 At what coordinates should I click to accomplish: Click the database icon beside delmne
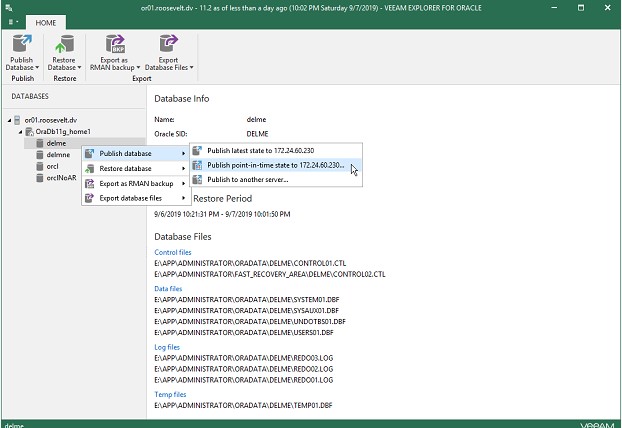coord(40,155)
